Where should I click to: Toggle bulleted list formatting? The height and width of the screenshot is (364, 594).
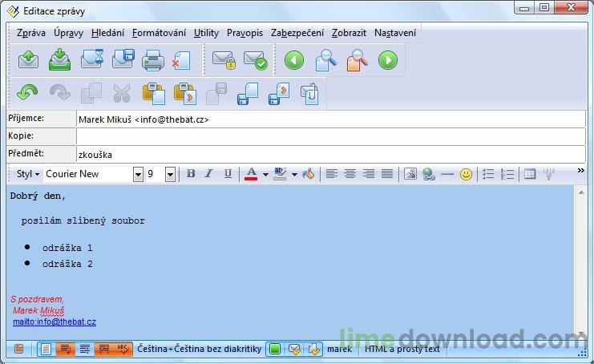[488, 174]
